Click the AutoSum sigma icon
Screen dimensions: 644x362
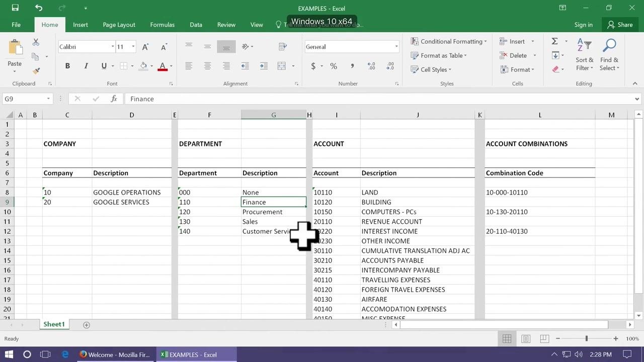click(x=554, y=41)
